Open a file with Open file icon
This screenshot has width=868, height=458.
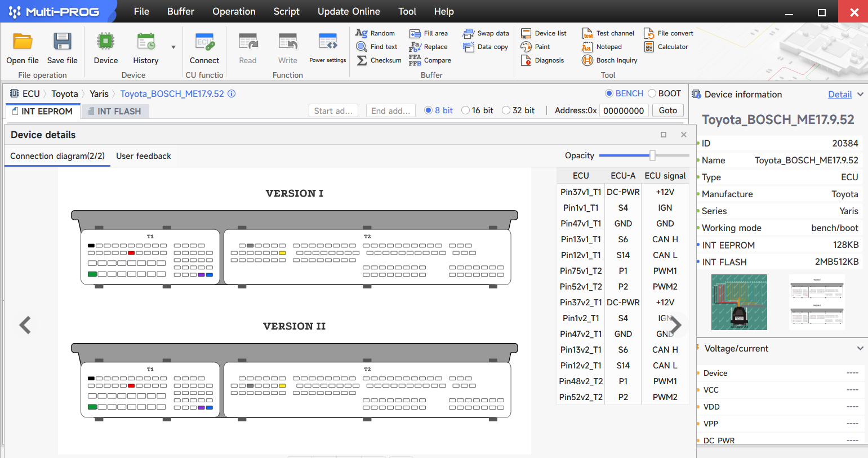pyautogui.click(x=23, y=42)
